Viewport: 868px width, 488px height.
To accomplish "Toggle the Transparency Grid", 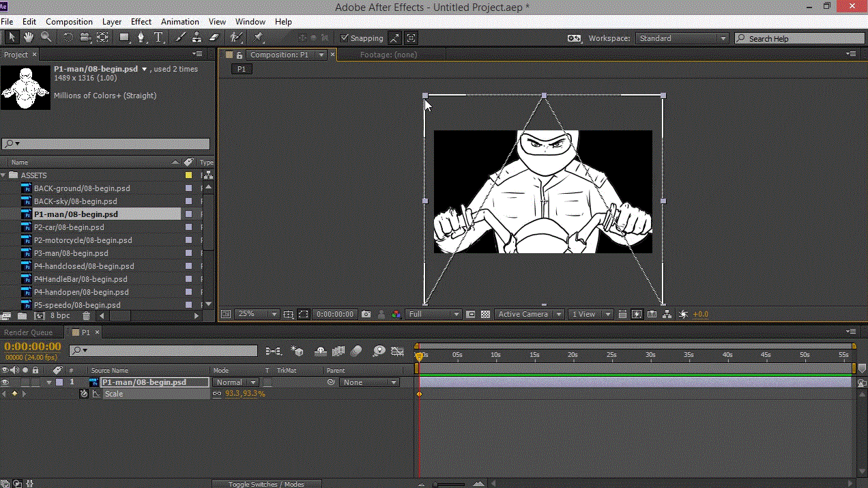I will coord(485,314).
